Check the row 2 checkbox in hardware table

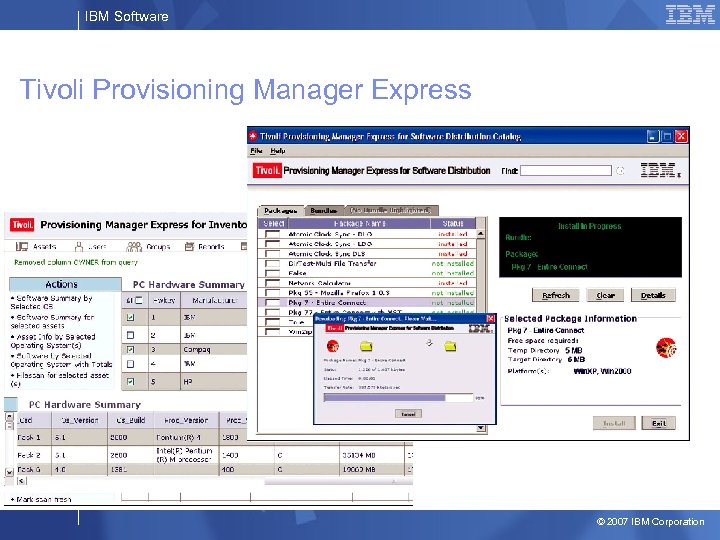[130, 335]
